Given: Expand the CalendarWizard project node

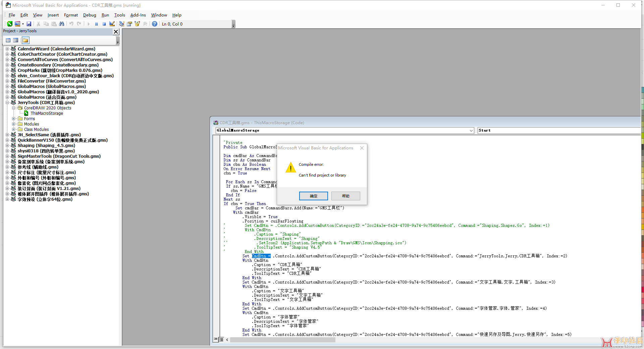Looking at the screenshot, I should [x=7, y=49].
